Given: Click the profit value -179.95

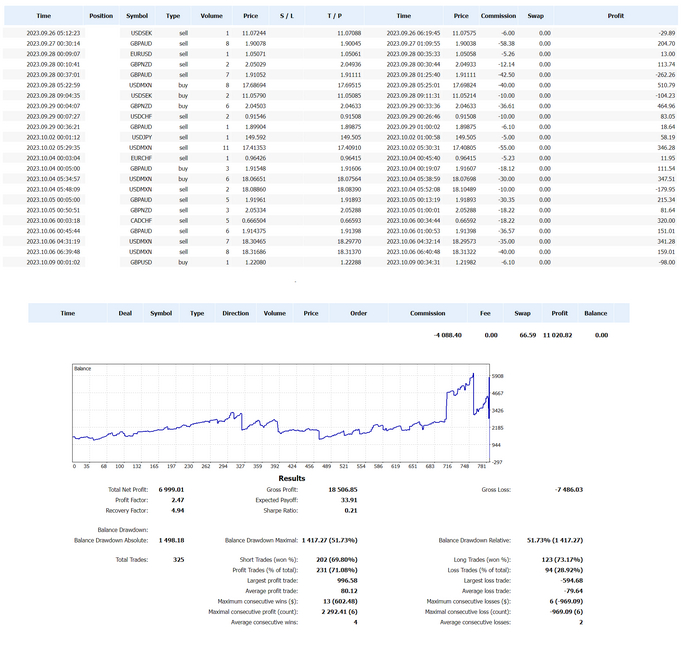Looking at the screenshot, I should point(665,190).
